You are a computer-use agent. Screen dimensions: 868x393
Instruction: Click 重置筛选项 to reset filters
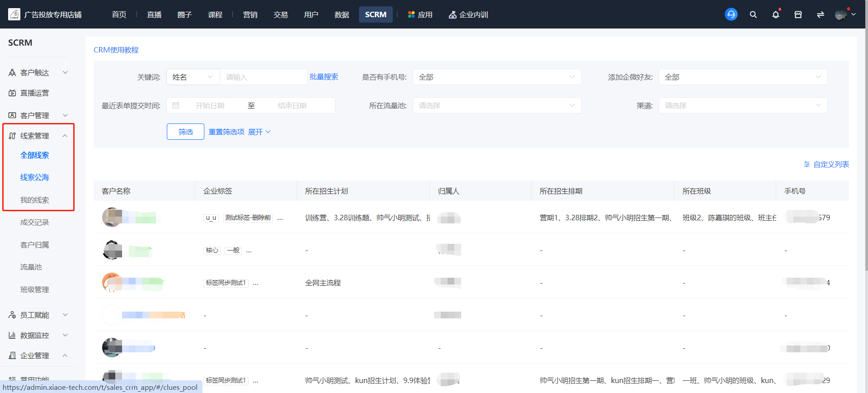click(226, 132)
